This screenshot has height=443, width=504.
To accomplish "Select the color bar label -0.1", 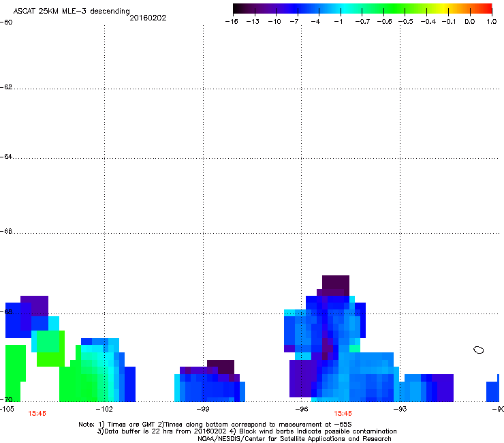I will (449, 22).
